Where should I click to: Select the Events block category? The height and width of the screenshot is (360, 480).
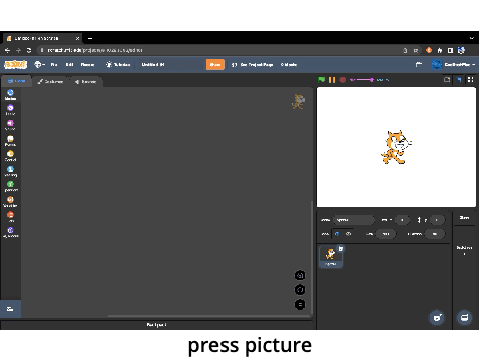(10, 140)
